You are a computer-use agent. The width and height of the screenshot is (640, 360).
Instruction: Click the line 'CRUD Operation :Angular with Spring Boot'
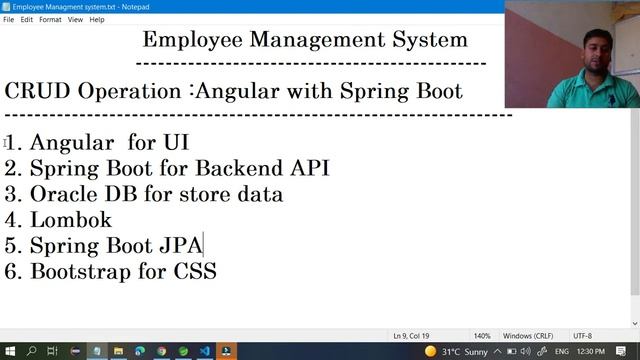pos(233,91)
